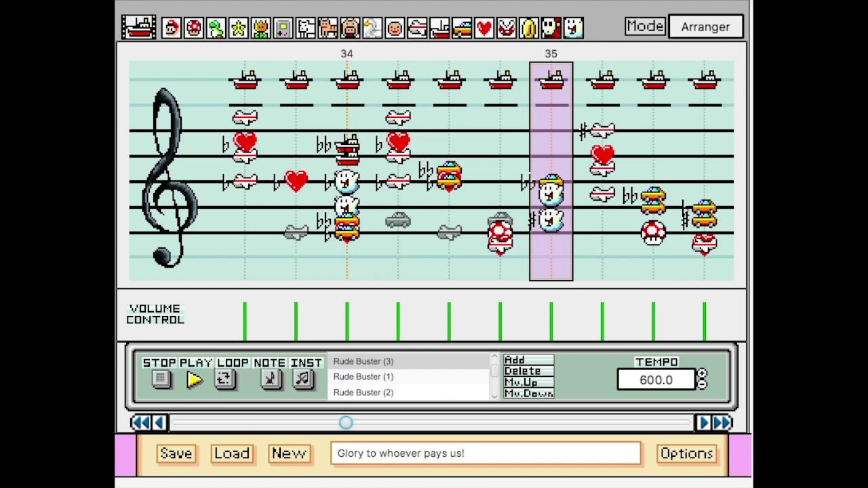
Task: Select Rude Buster (2) in the song list
Action: pos(408,392)
